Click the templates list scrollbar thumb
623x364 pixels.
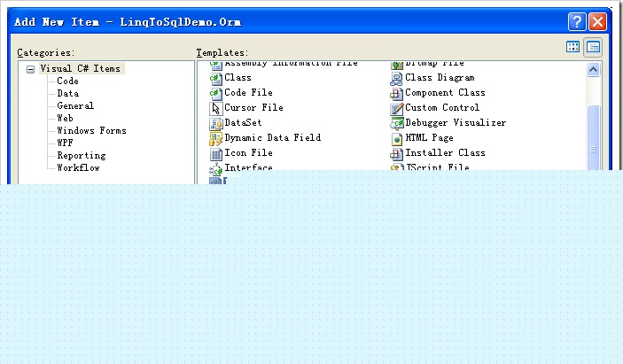point(593,137)
